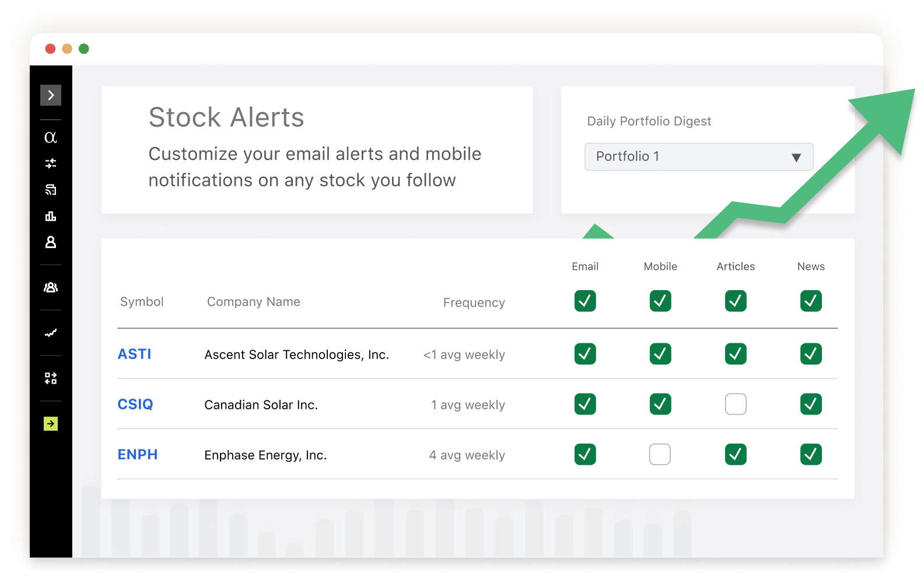Image resolution: width=924 pixels, height=578 pixels.
Task: Click the dropdown arrow beside Portfolio 1
Action: 796,157
